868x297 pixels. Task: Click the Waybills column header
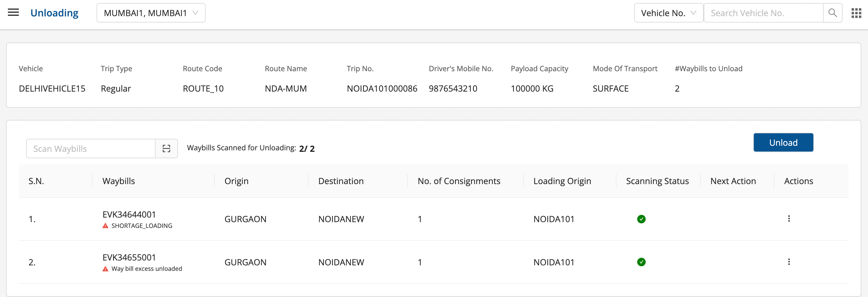119,181
